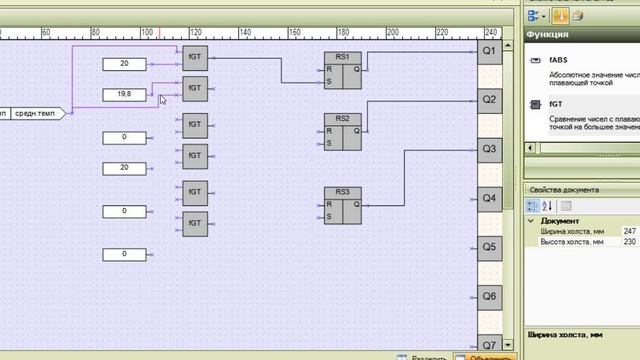The height and width of the screenshot is (360, 640).
Task: Select the fABS function name in library
Action: click(x=558, y=60)
